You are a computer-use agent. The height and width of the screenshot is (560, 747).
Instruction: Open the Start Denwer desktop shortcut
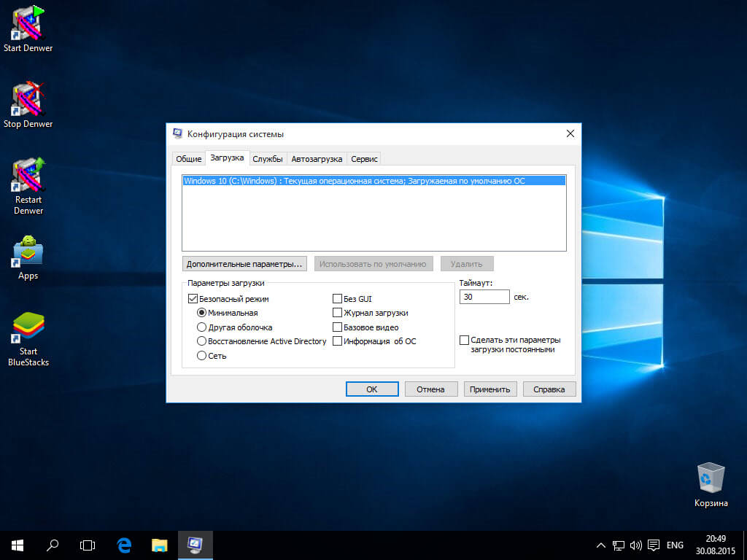pyautogui.click(x=28, y=28)
